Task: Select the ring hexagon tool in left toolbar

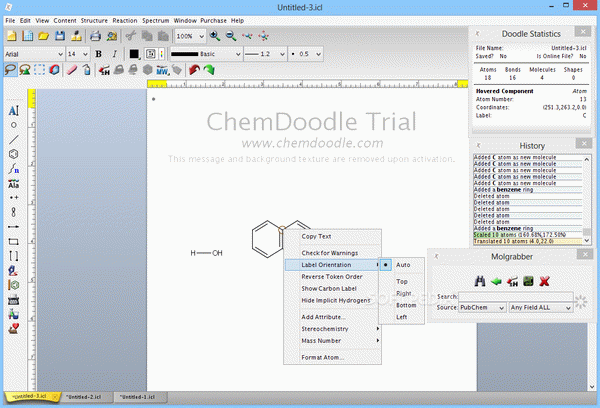Action: pyautogui.click(x=13, y=154)
